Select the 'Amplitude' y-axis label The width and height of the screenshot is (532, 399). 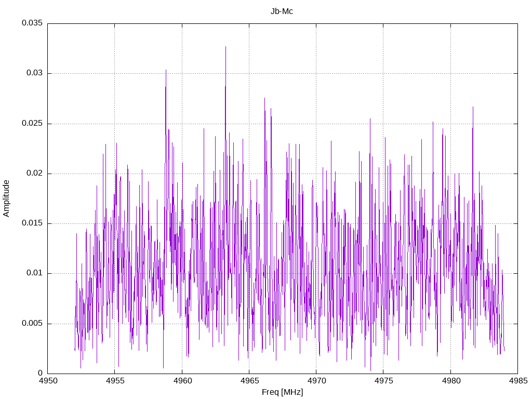click(6, 198)
